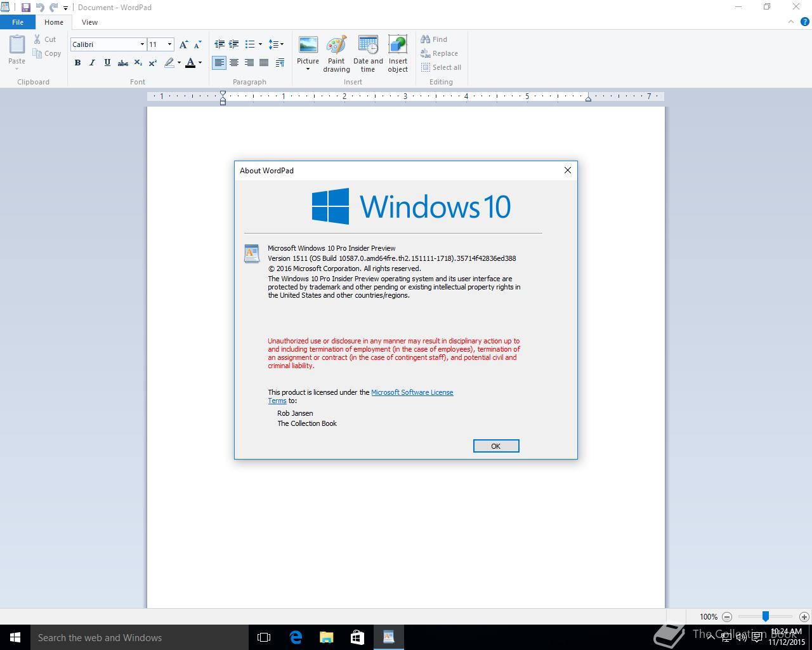Click the ruler first-line indent marker
The width and height of the screenshot is (812, 650).
point(223,94)
